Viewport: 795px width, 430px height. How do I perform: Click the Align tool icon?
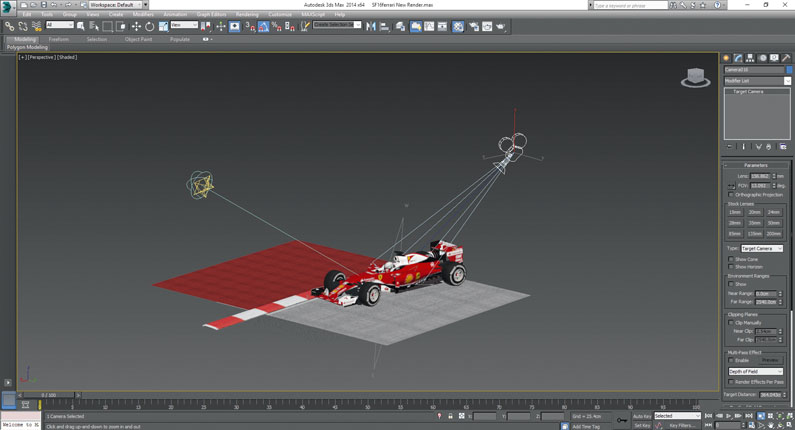pos(384,26)
